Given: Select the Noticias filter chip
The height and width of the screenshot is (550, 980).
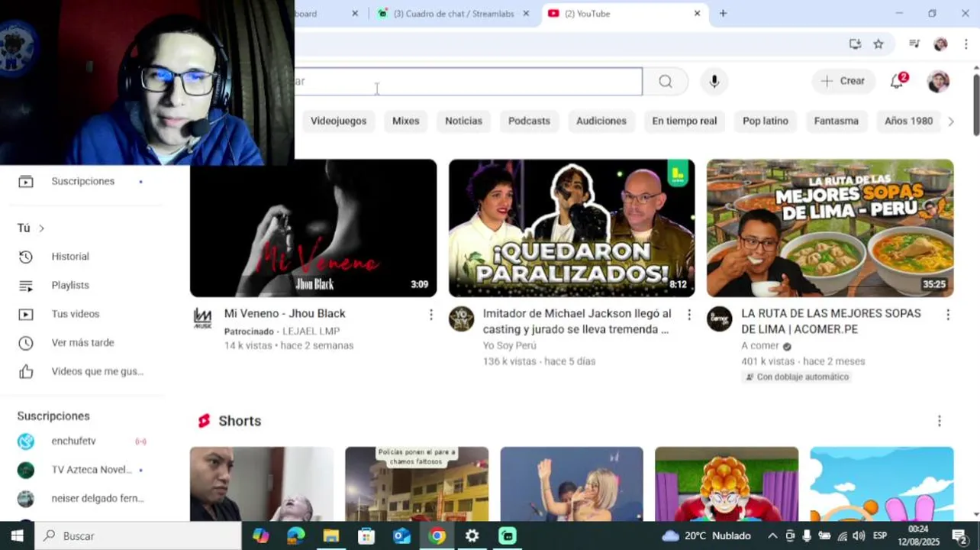Looking at the screenshot, I should 464,121.
